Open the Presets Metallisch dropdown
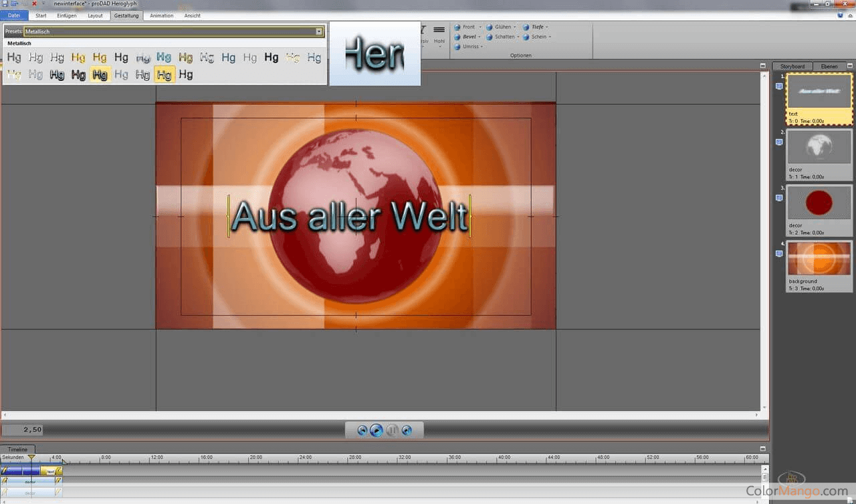Screen dimensions: 856x504 point(319,31)
